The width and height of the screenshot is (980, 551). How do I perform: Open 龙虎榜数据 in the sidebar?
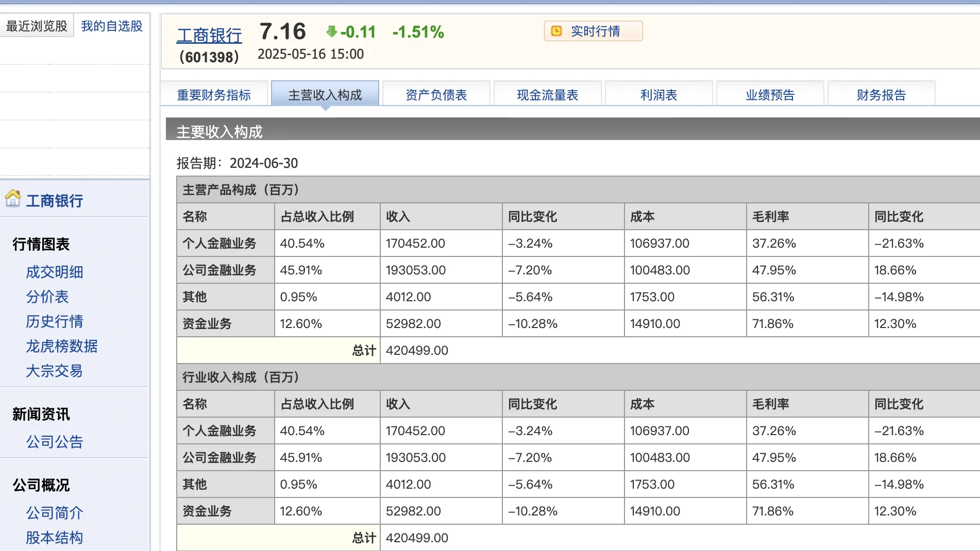click(62, 346)
